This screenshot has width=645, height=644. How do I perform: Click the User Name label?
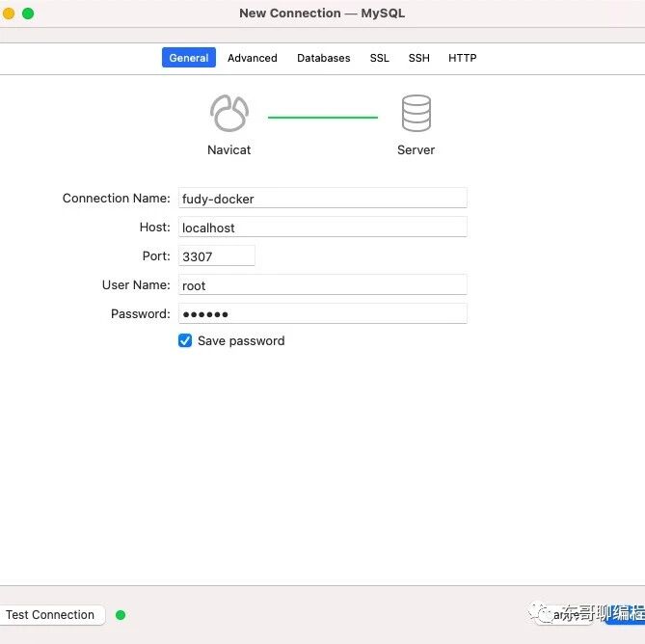136,284
